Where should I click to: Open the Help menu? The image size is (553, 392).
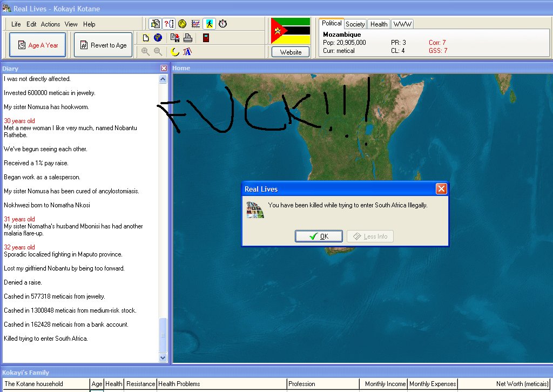(x=89, y=24)
